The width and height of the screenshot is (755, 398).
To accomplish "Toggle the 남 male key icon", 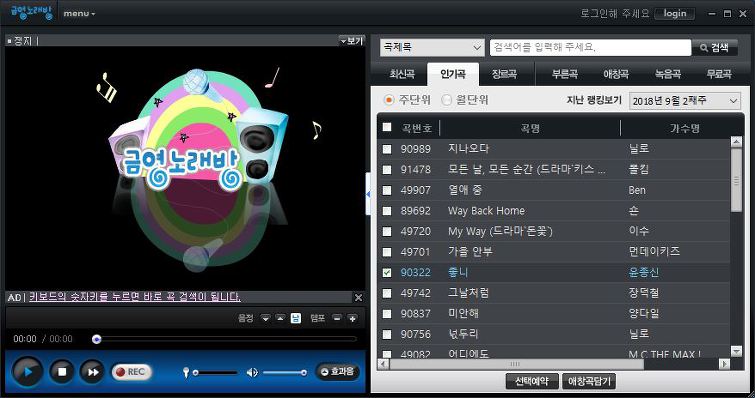I will tap(296, 318).
